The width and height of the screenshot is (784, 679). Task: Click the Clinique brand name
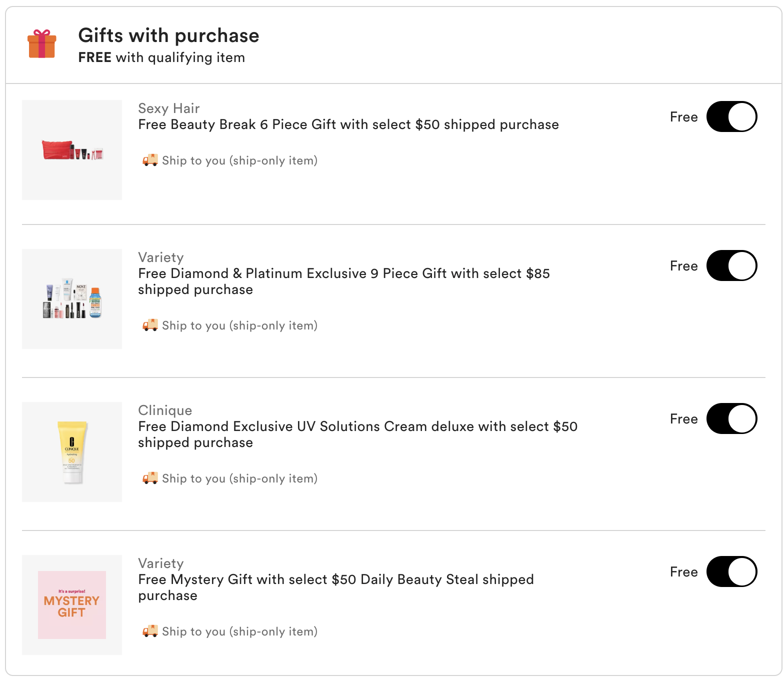tap(165, 410)
